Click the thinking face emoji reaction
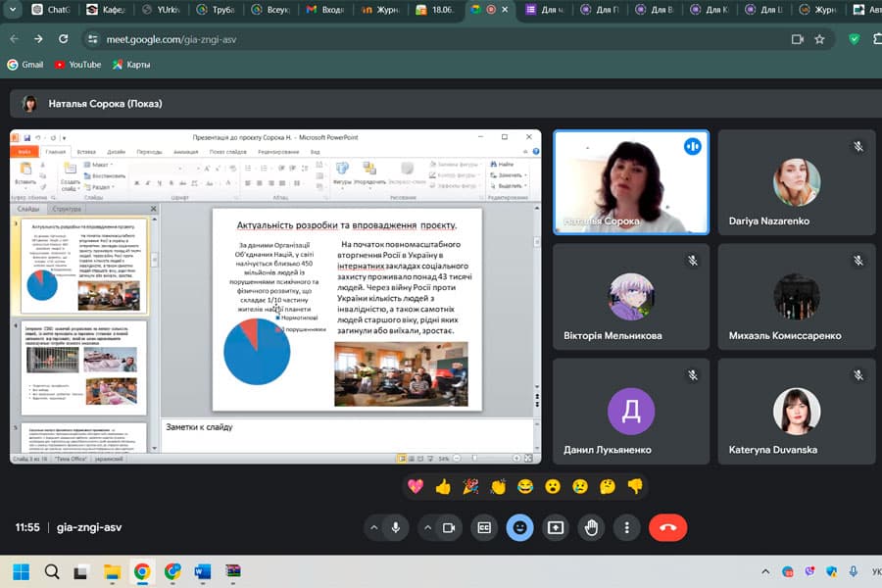 (608, 486)
